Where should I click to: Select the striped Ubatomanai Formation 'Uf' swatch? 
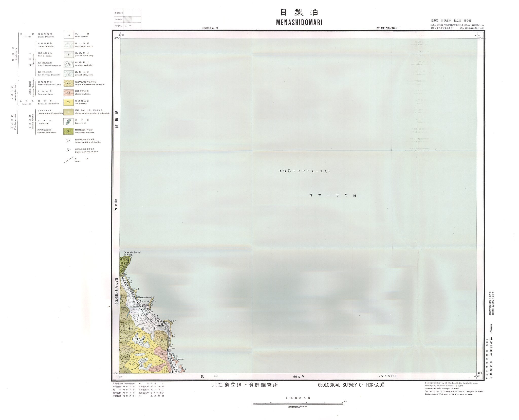69,112
